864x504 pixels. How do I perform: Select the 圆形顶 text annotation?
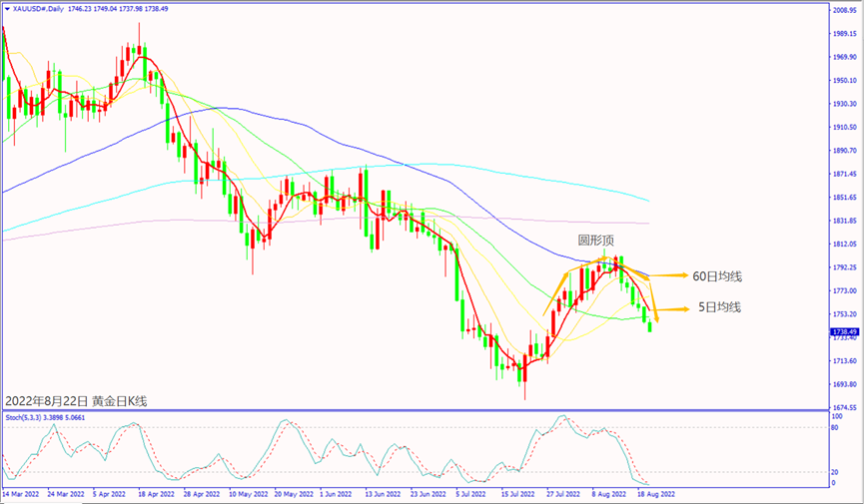point(595,241)
